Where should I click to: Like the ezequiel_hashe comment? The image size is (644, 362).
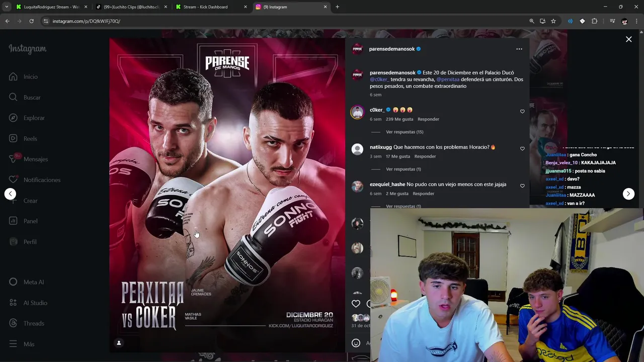pos(522,186)
